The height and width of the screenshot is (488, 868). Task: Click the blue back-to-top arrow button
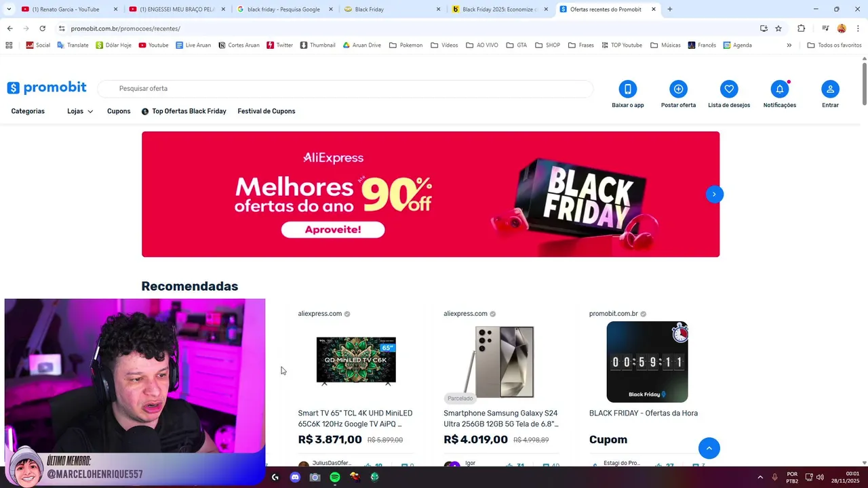tap(709, 448)
